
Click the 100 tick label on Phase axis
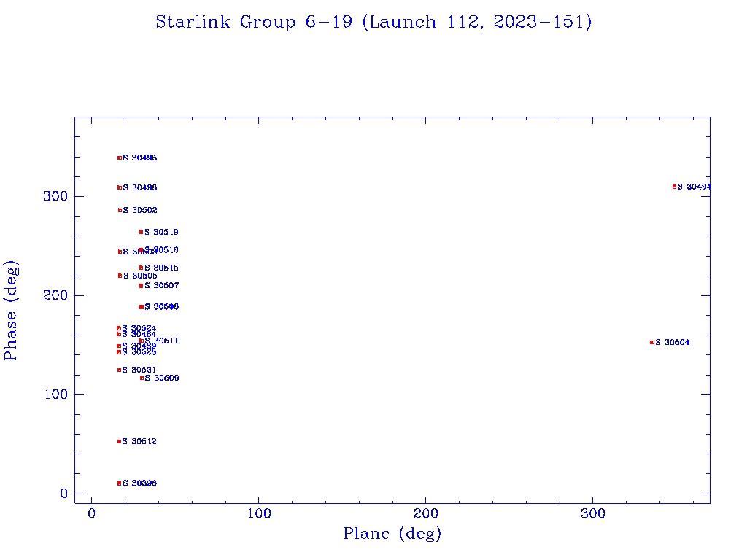56,394
